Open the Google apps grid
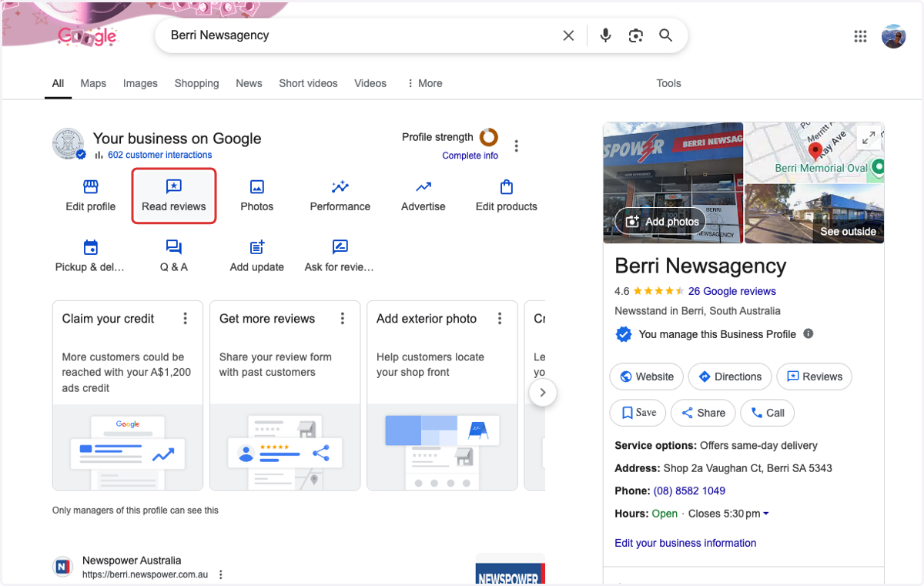Screen dimensions: 924x586 click(x=861, y=36)
